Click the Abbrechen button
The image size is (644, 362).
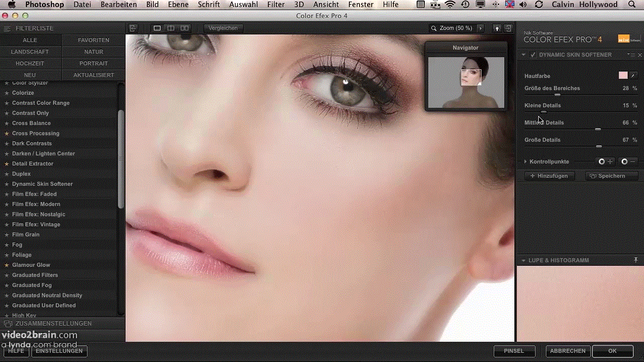pyautogui.click(x=568, y=351)
